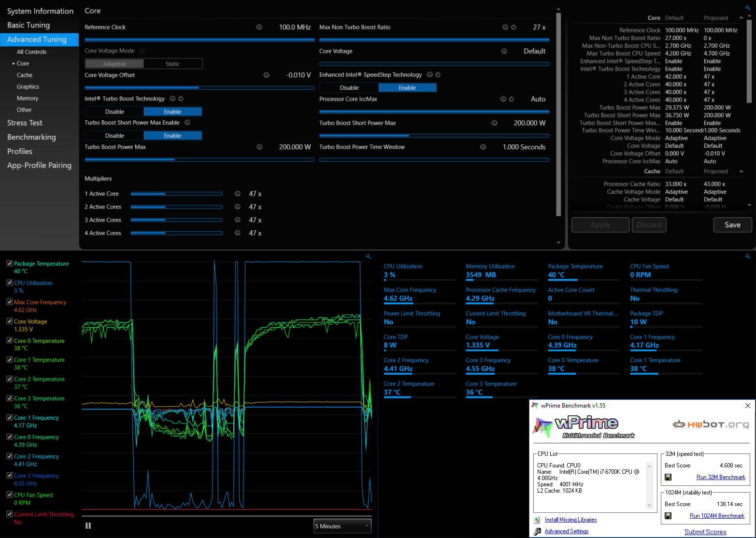Click save floppy icon for 32M benchmark in wPrime
Screen dimensions: 756x538
668,477
